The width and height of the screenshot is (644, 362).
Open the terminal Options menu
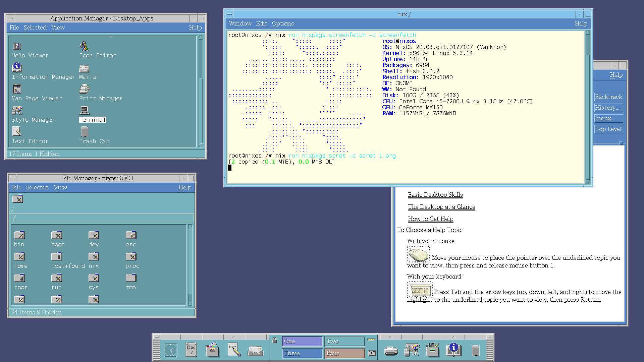282,23
